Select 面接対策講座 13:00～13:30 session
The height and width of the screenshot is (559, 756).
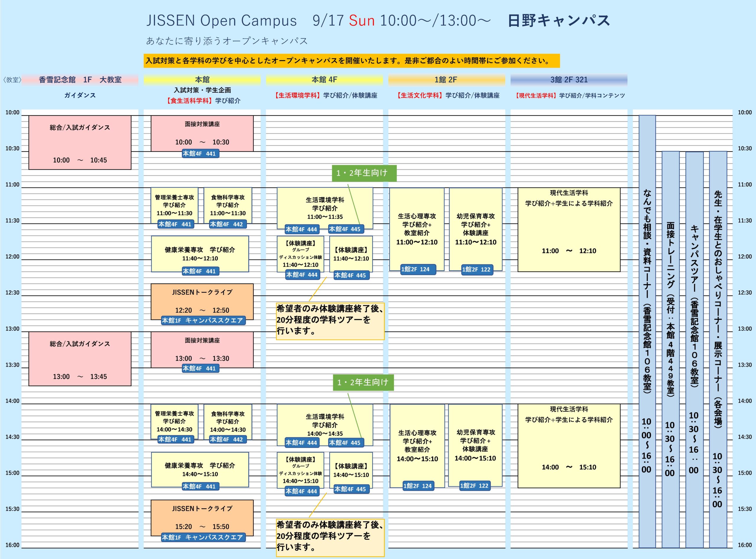[x=202, y=350]
